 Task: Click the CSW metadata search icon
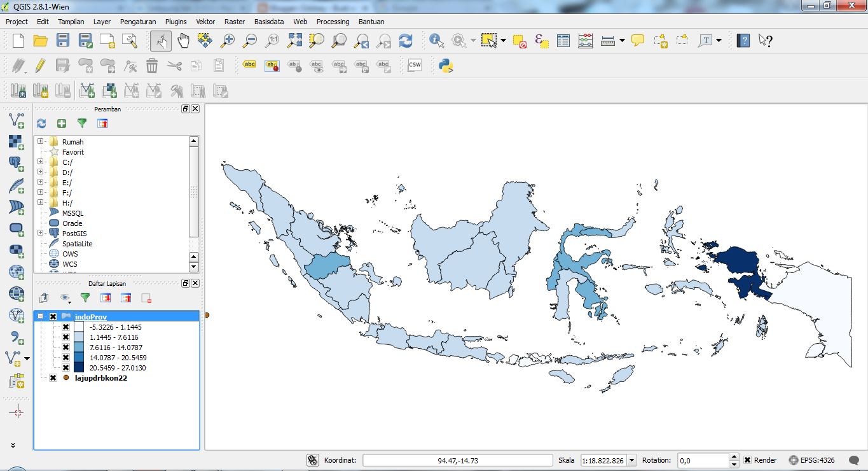pos(415,66)
